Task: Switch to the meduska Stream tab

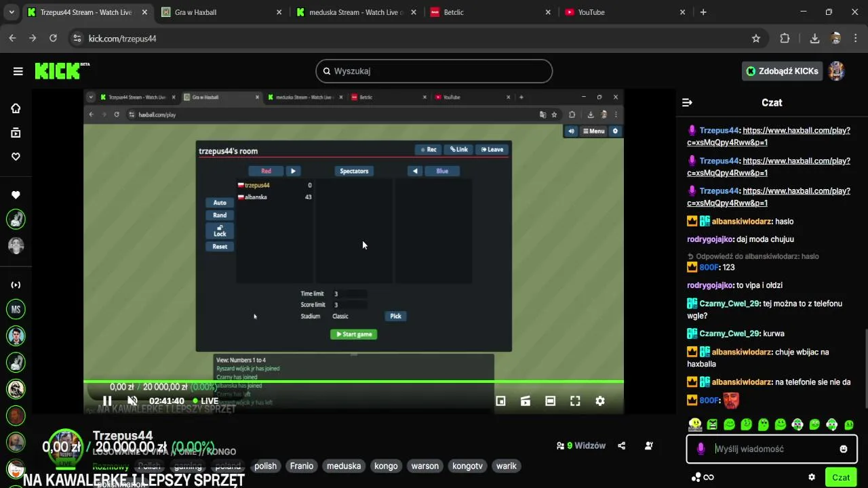Action: coord(357,12)
